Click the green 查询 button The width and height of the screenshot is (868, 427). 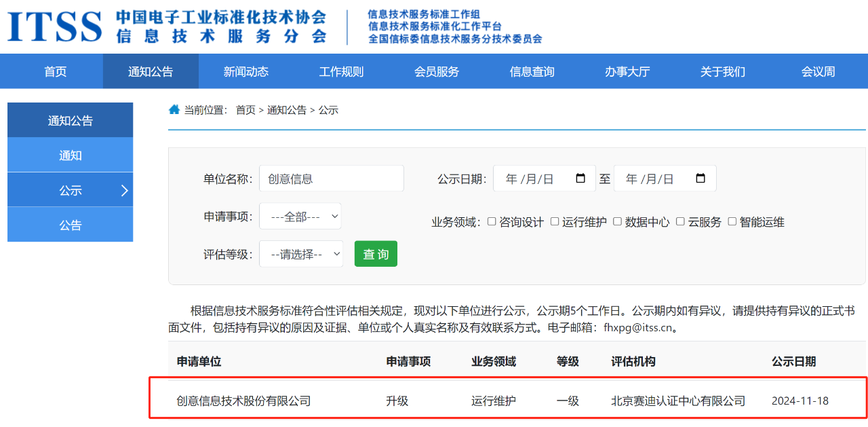tap(376, 254)
